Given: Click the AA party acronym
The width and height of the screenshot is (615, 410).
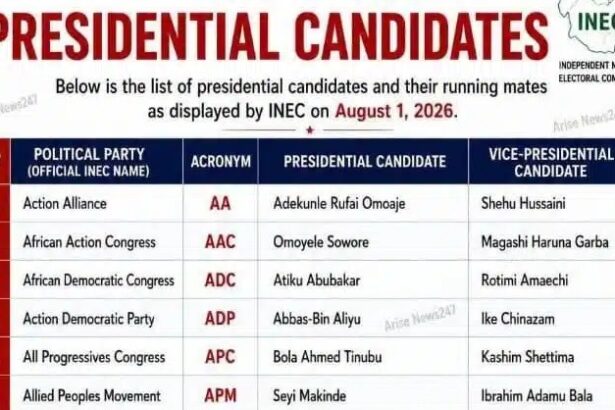Looking at the screenshot, I should click(x=220, y=204).
